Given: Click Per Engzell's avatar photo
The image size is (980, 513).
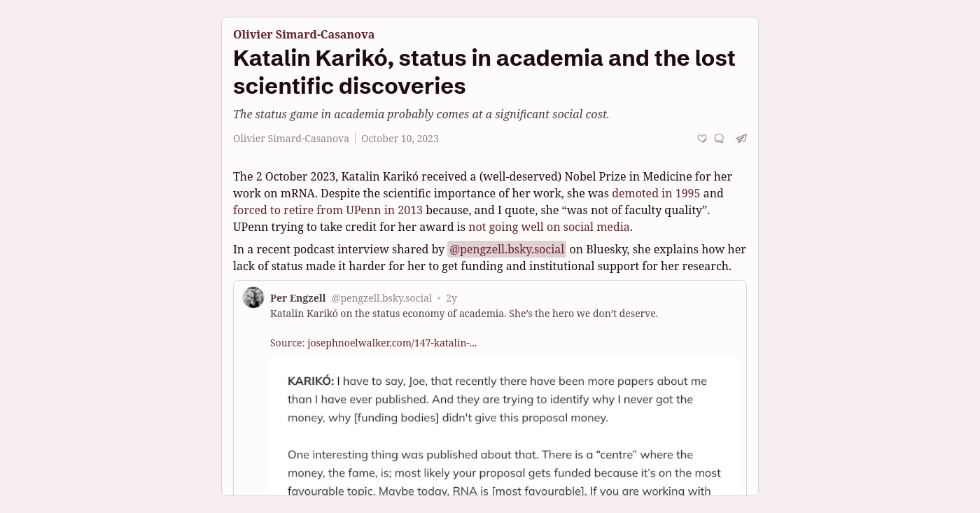Looking at the screenshot, I should 253,297.
